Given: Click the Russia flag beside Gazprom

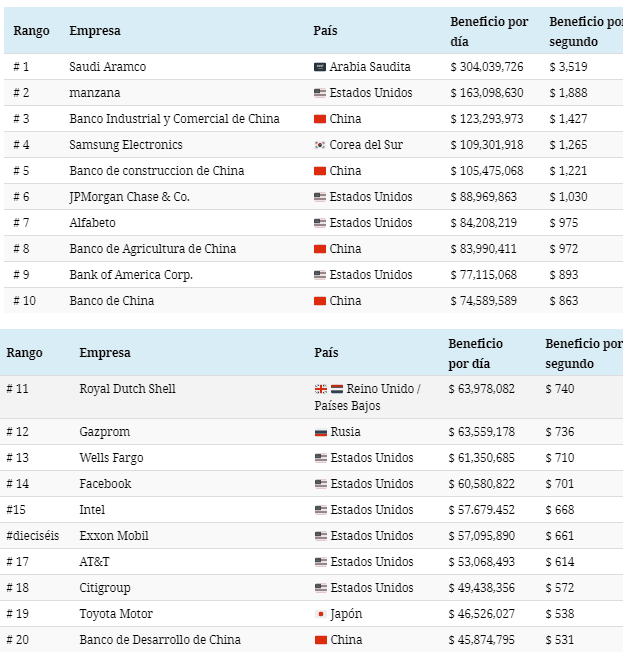Looking at the screenshot, I should (321, 433).
